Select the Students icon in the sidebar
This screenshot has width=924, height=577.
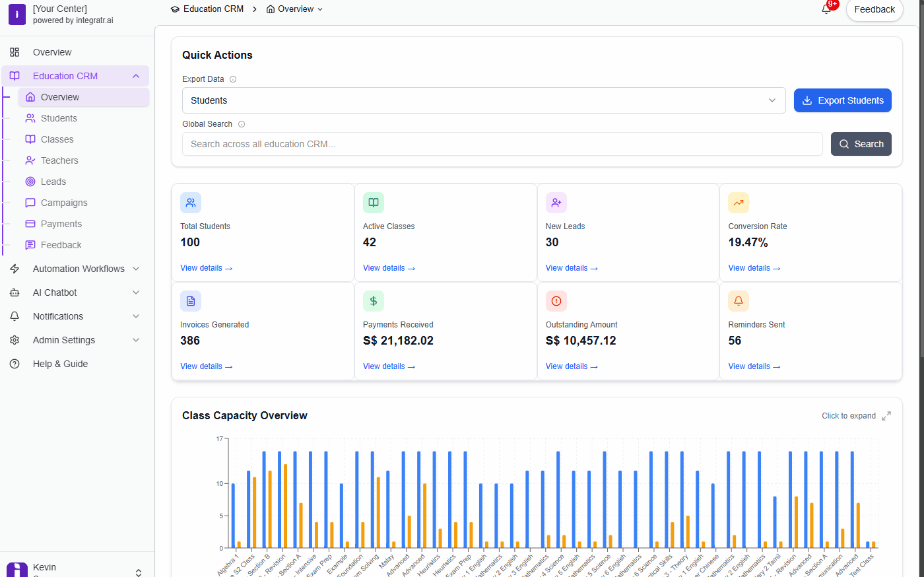coord(30,118)
